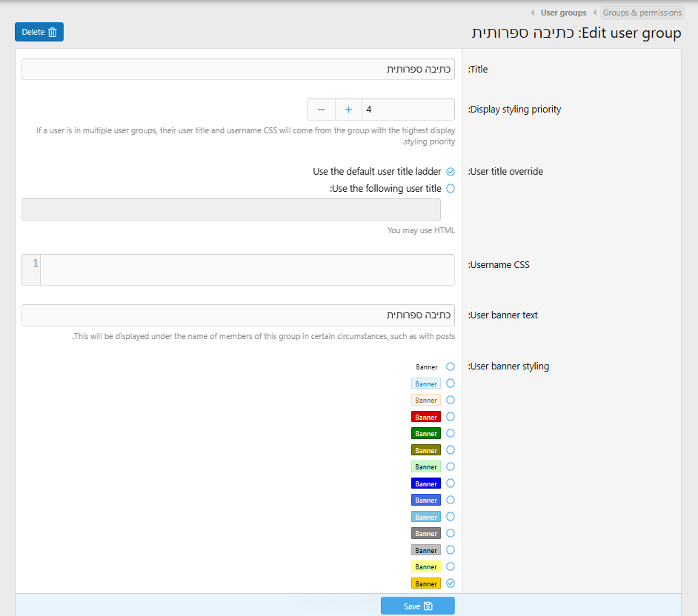Screen dimensions: 698x616
Task: Click the 'Display styling priority' label
Action: click(x=514, y=110)
